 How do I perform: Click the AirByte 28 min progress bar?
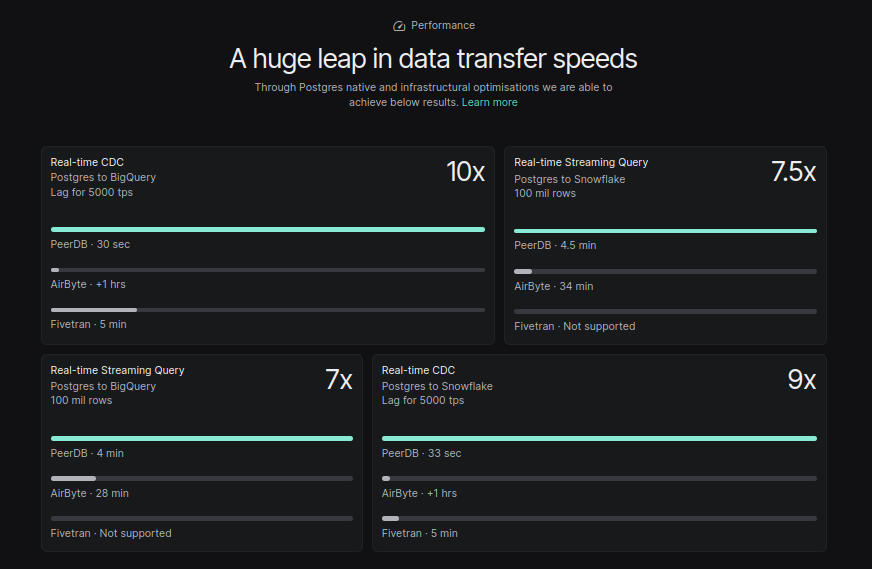[202, 478]
